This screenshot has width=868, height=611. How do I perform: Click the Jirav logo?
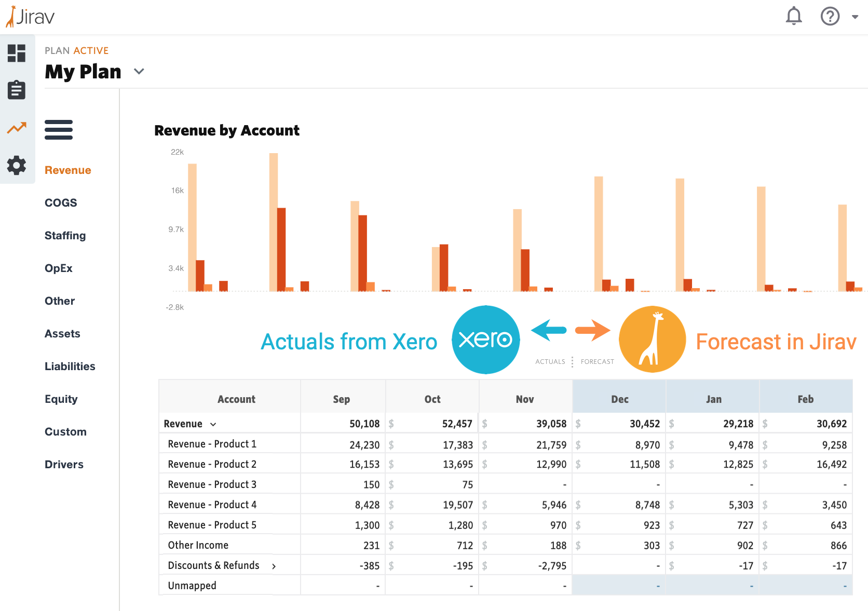point(30,17)
